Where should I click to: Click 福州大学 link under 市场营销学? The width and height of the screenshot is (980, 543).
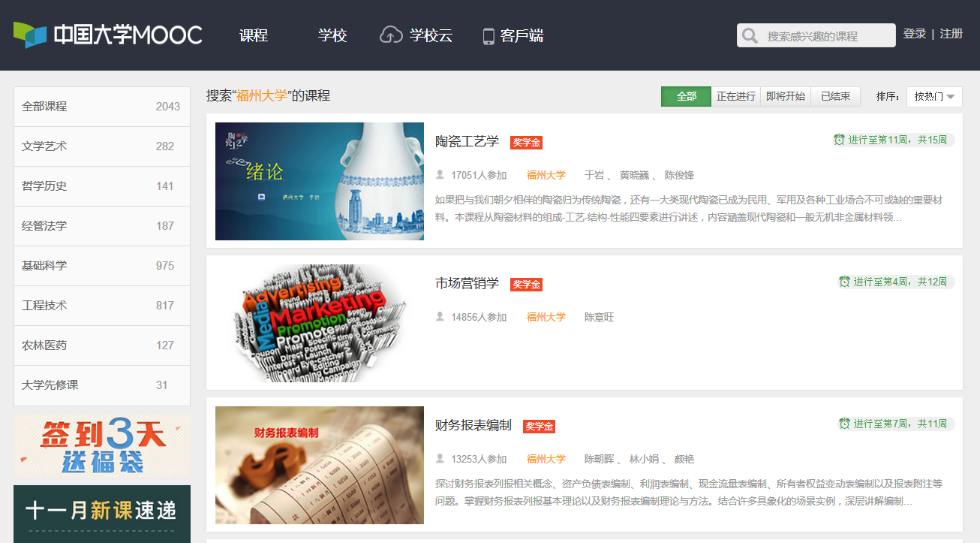click(546, 317)
